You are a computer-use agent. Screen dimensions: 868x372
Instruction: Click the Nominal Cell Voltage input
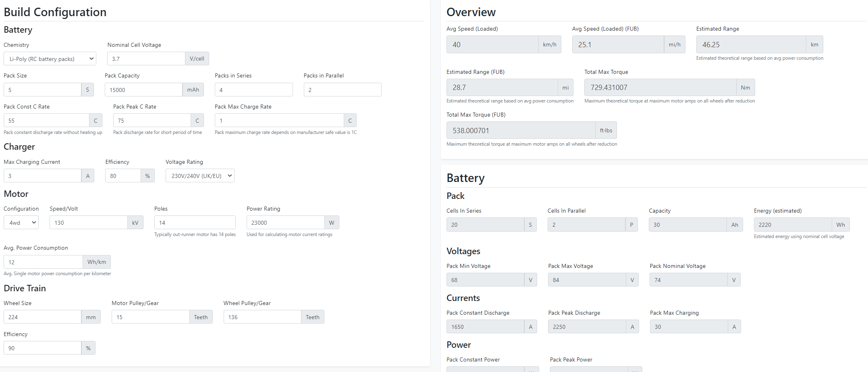pos(146,59)
